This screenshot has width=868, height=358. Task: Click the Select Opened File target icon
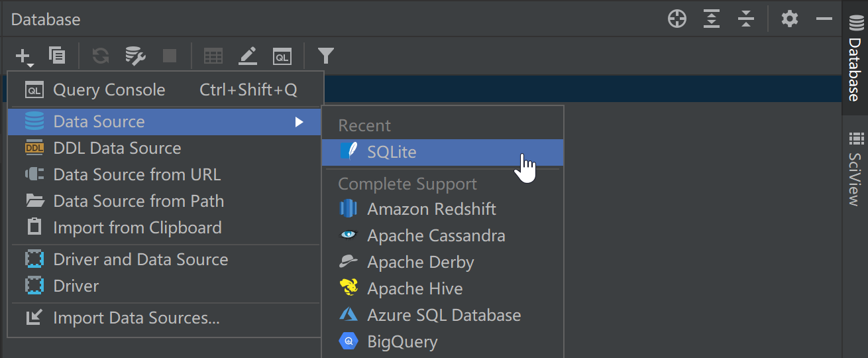tap(677, 19)
